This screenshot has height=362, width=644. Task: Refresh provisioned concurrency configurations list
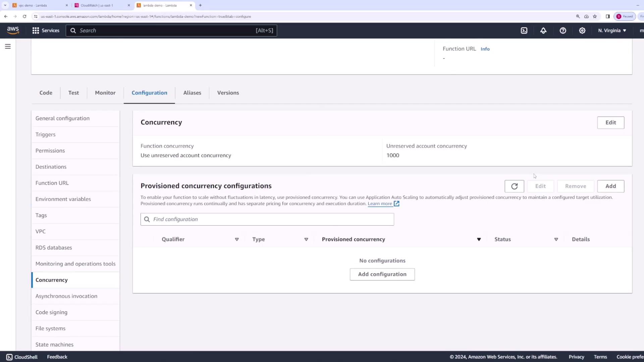pos(514,186)
